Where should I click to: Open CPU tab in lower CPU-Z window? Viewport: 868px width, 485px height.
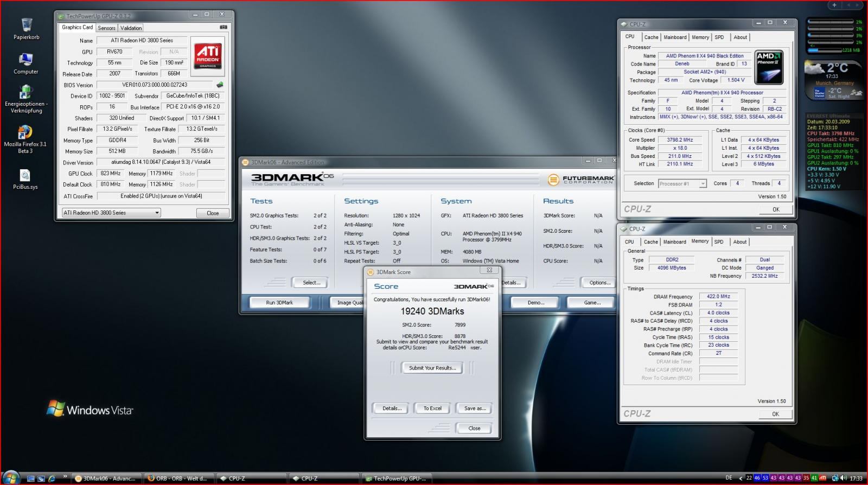pyautogui.click(x=629, y=242)
